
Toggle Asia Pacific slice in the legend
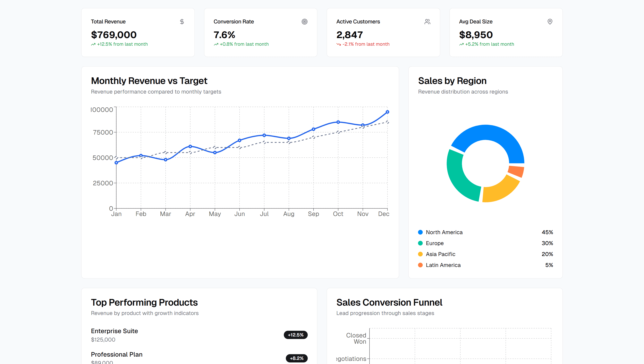440,254
